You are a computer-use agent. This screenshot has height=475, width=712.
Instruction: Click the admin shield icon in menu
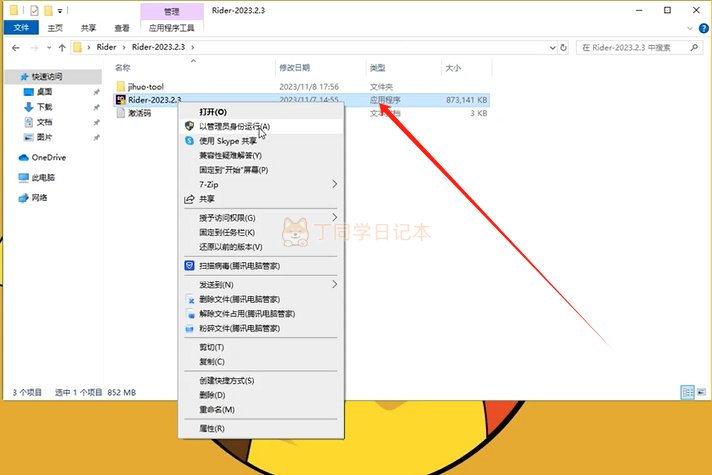189,126
